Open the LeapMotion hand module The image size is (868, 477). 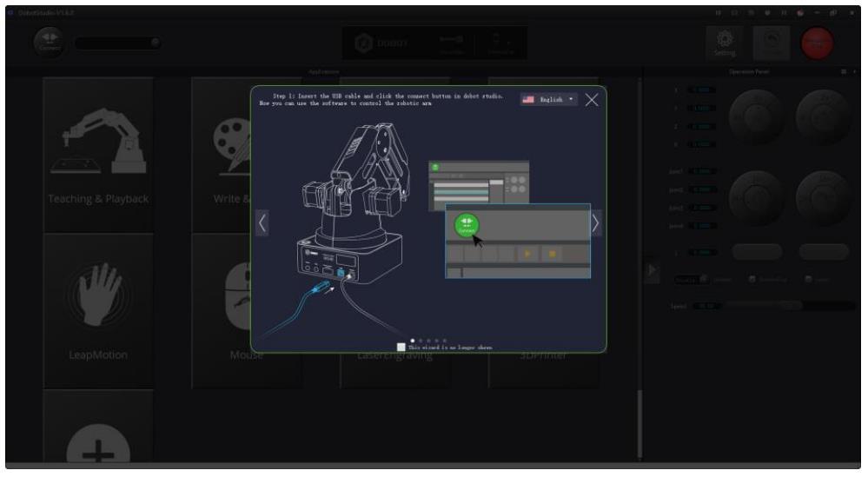[98, 311]
